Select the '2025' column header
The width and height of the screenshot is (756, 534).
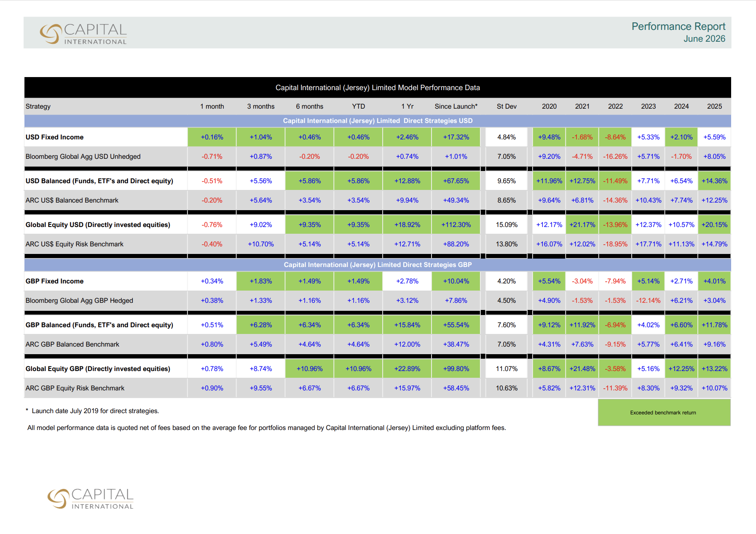[x=714, y=107]
